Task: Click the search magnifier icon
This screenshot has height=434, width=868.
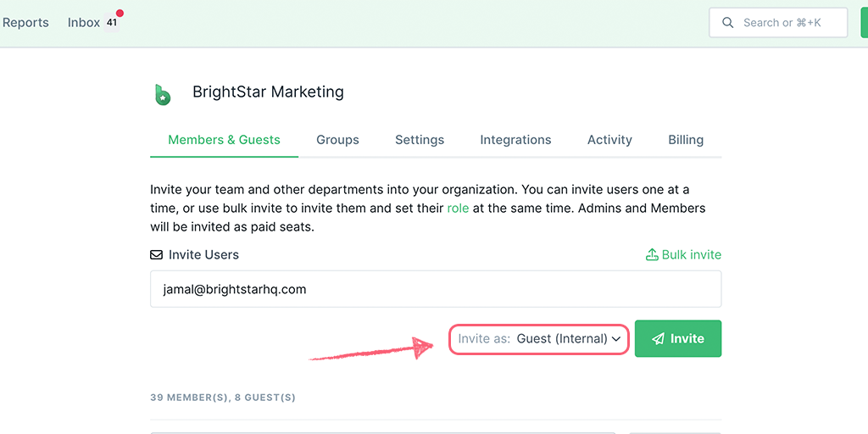Action: (x=728, y=23)
